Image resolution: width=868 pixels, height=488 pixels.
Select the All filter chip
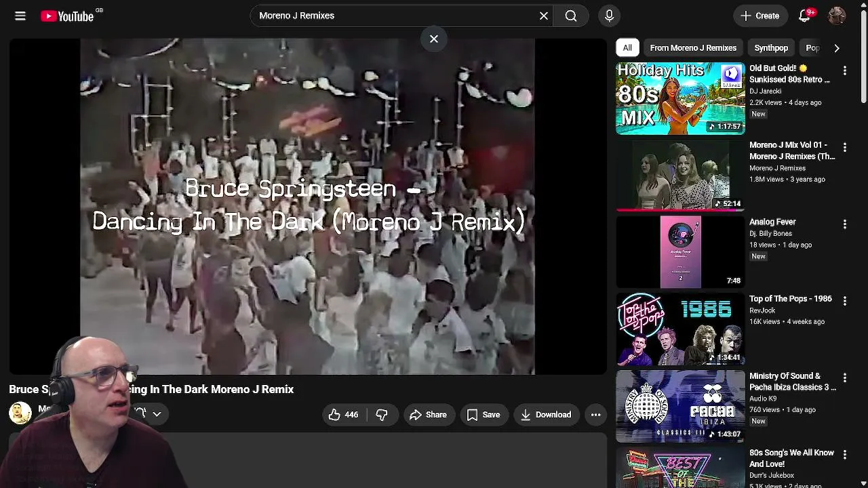627,48
